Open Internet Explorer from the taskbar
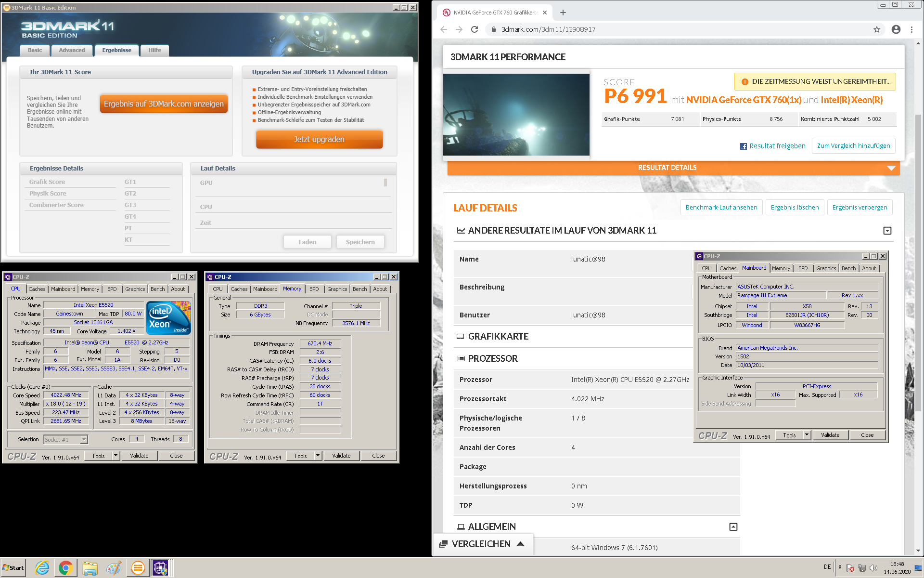This screenshot has width=924, height=578. (42, 568)
